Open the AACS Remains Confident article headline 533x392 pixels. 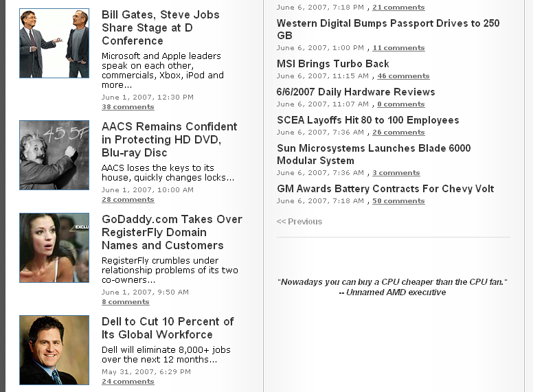click(169, 139)
